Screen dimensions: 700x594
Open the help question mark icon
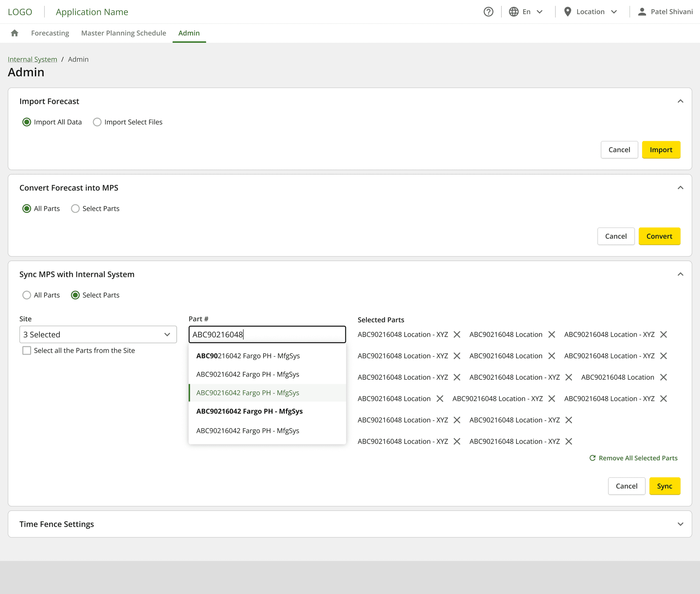click(488, 12)
